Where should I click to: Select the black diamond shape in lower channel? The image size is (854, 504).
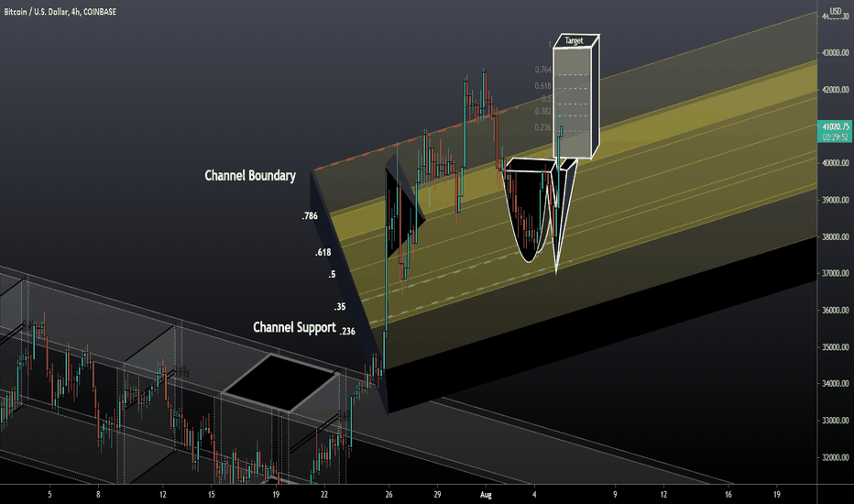pyautogui.click(x=281, y=382)
